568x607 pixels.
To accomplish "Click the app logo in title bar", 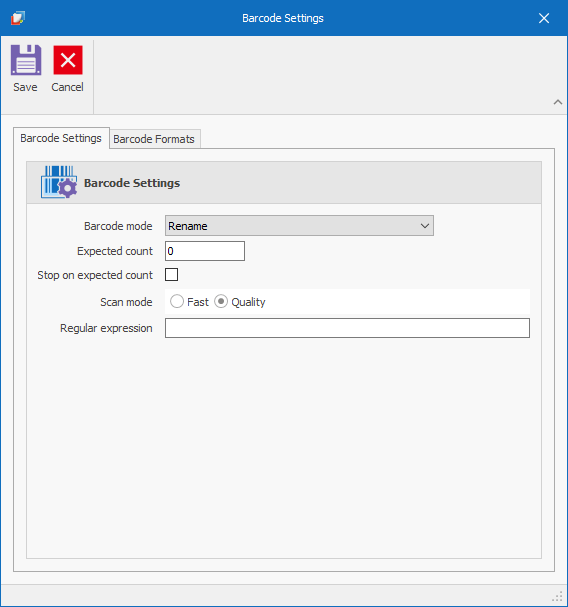I will pyautogui.click(x=18, y=18).
